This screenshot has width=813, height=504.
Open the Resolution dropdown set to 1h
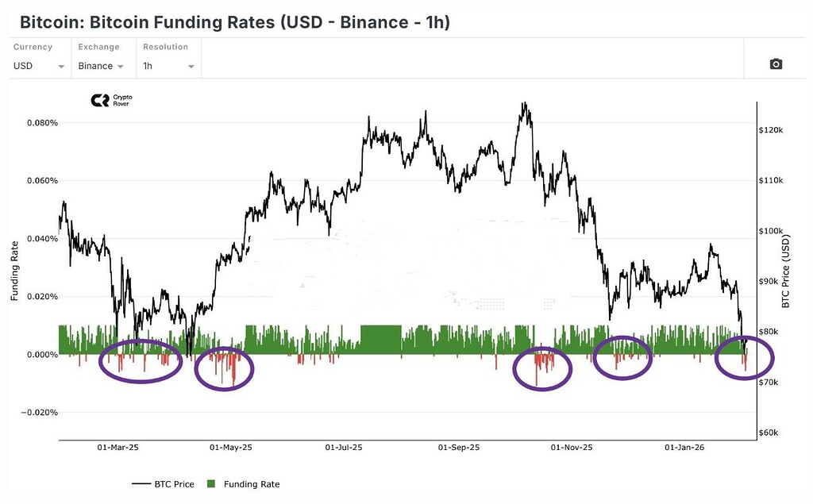click(168, 66)
